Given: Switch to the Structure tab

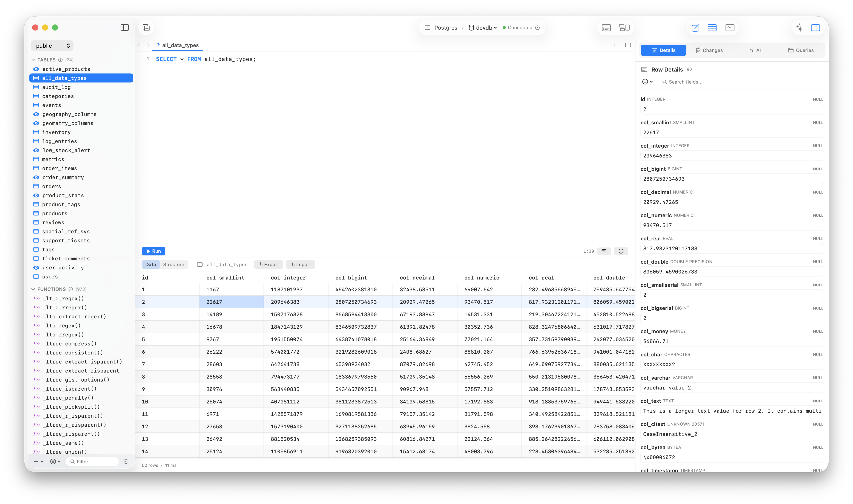Looking at the screenshot, I should (174, 264).
